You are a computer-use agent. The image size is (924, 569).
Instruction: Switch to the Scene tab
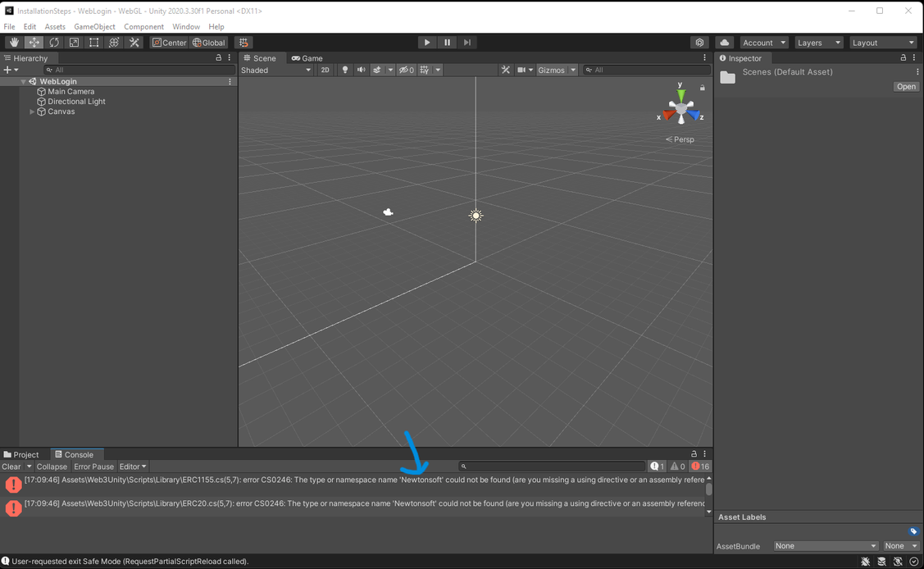coord(260,57)
